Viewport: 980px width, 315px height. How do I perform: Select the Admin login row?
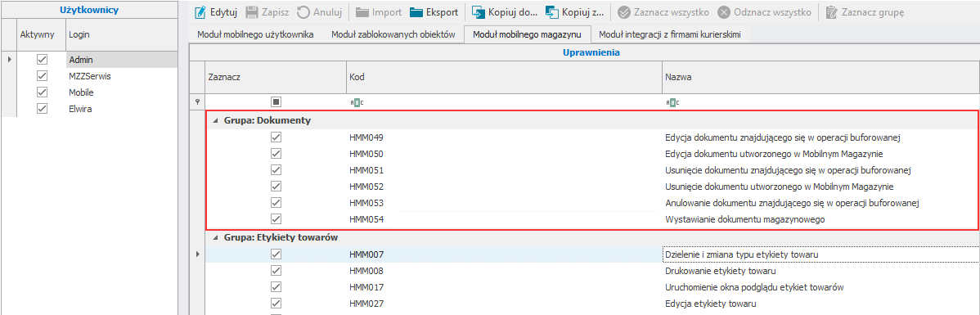121,60
